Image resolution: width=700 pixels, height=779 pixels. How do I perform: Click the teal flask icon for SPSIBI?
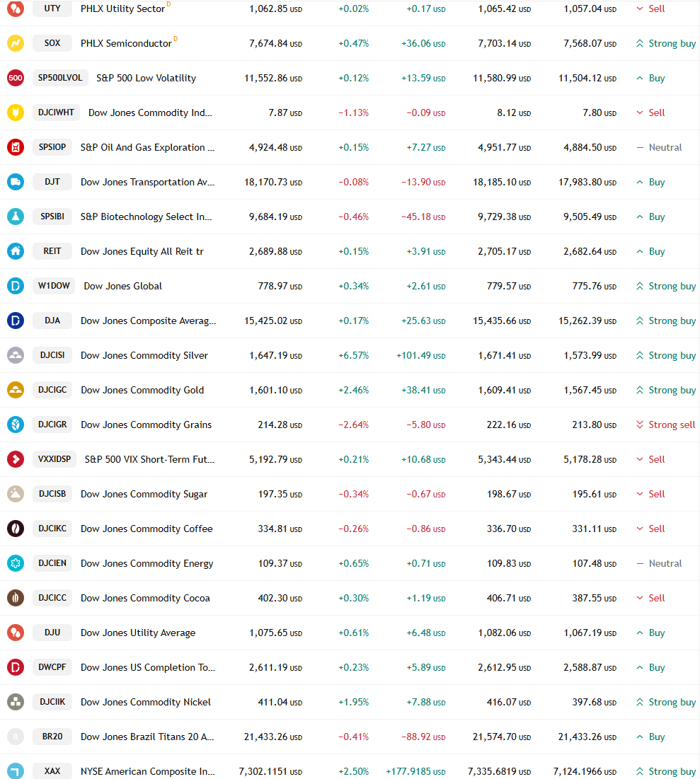16,217
